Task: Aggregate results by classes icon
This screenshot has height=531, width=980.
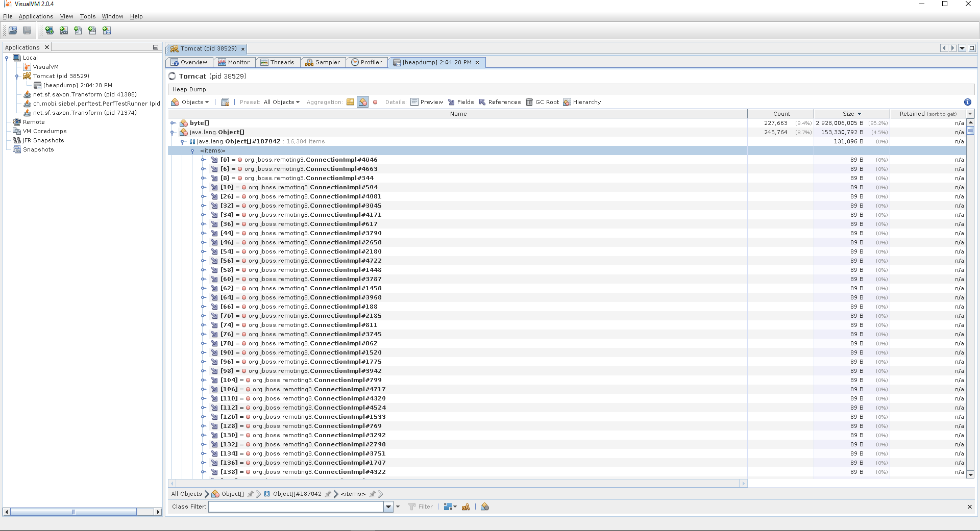Action: pos(362,102)
